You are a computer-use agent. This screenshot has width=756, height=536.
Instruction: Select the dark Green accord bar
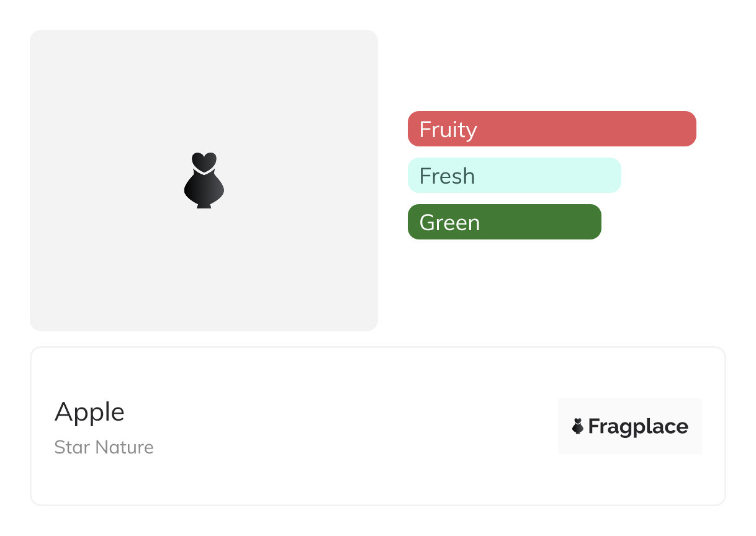[504, 222]
